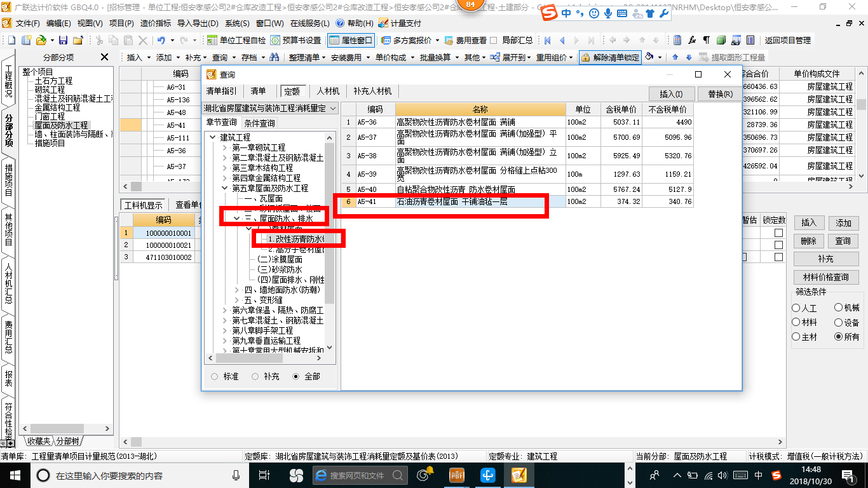
Task: Open the 造价指标 menu
Action: (155, 23)
